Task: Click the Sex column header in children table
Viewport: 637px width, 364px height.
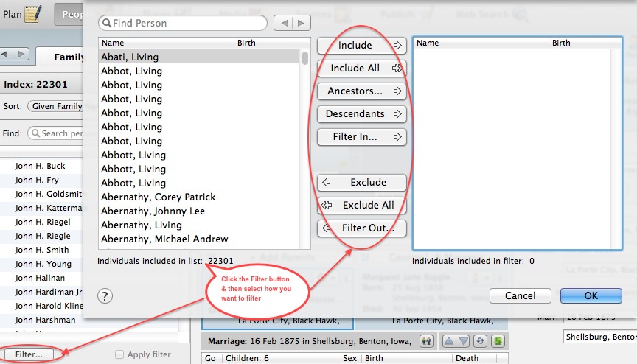Action: pyautogui.click(x=349, y=358)
